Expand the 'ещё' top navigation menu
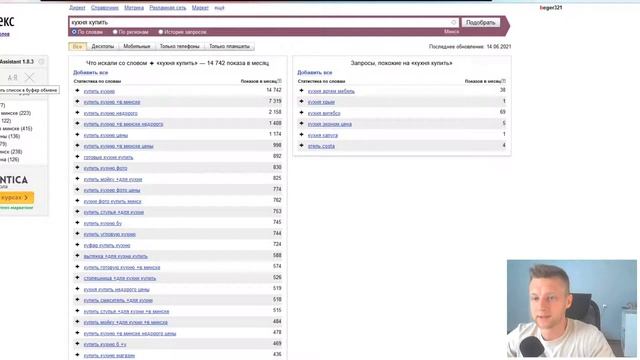Image resolution: width=640 pixels, height=360 pixels. tap(219, 8)
